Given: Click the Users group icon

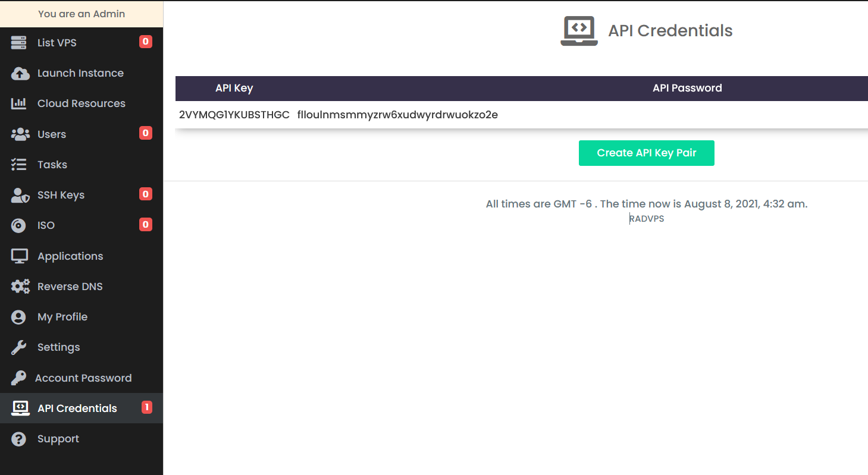Looking at the screenshot, I should coord(20,134).
